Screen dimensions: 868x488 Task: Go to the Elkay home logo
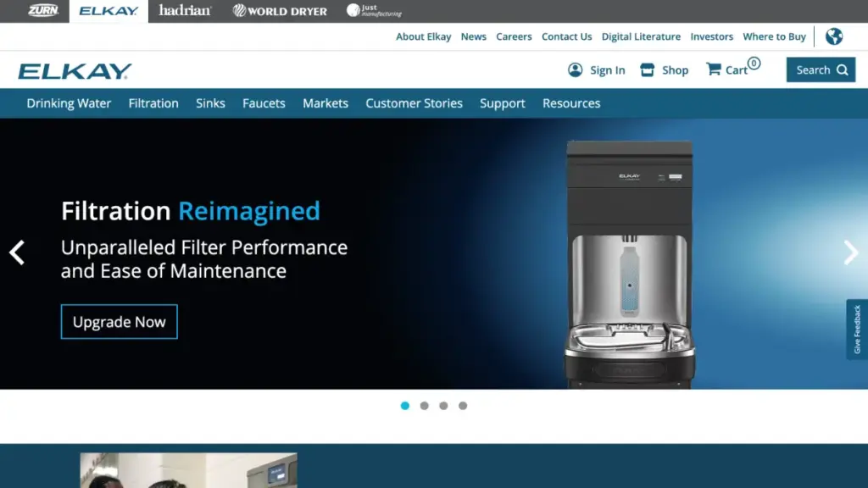[75, 71]
